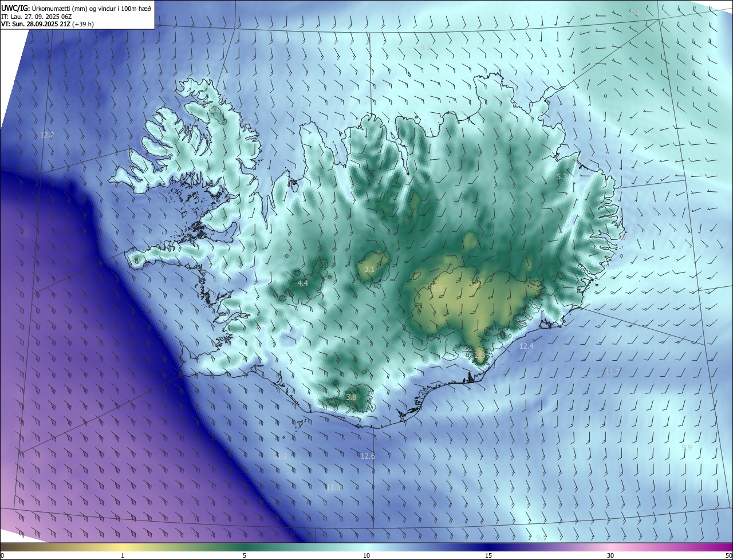Click the 50 tick on the color scale
This screenshot has width=733, height=560.
coord(728,555)
